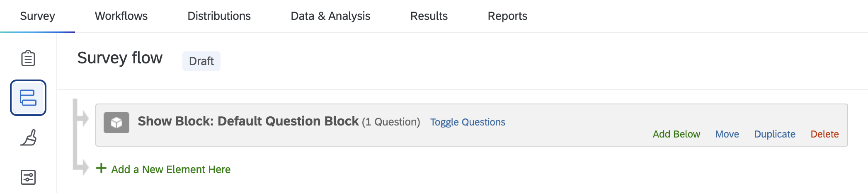This screenshot has height=193, width=868.
Task: Toggle Questions in Default Question Block
Action: [x=468, y=122]
